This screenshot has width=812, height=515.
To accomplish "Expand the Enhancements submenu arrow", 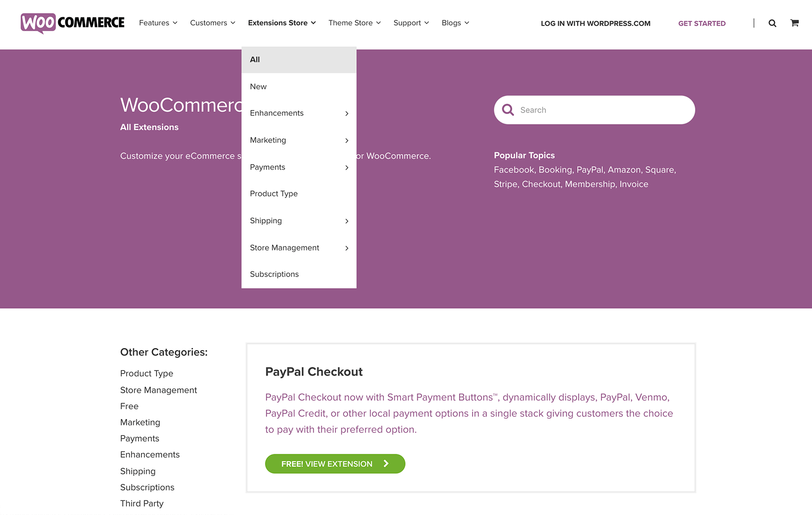I will [347, 113].
